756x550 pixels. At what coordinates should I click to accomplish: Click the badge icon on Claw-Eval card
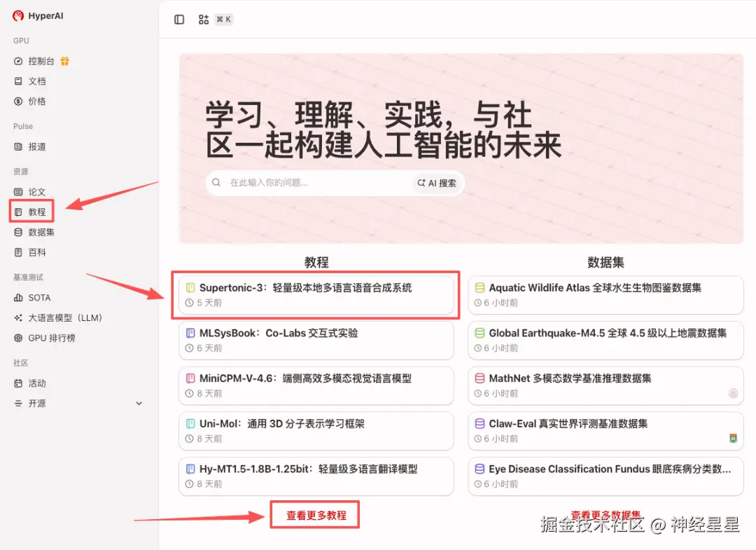(733, 439)
